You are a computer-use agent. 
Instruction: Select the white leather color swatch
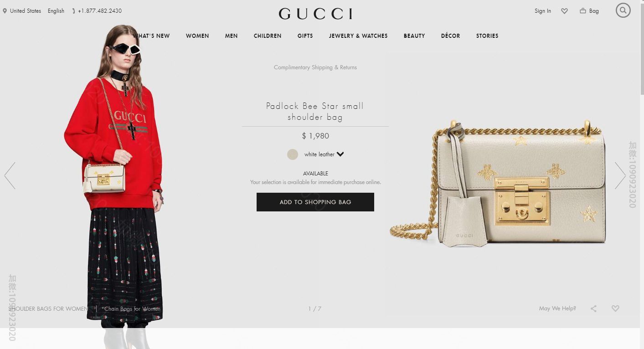click(293, 154)
